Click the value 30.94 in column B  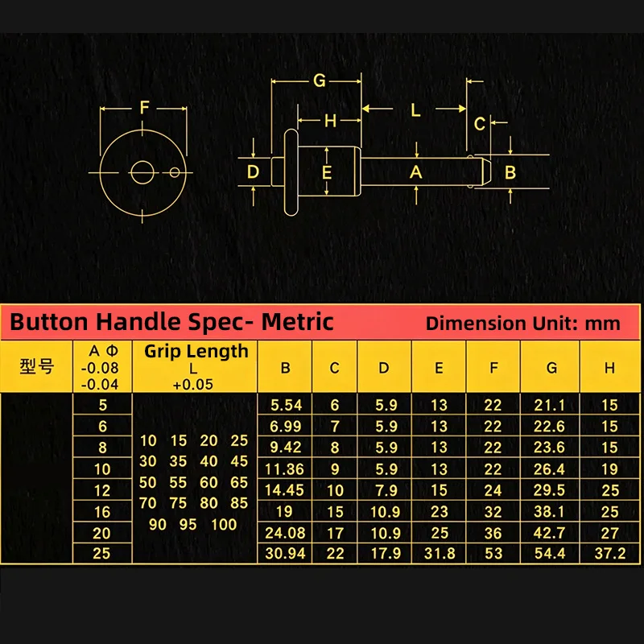[285, 554]
